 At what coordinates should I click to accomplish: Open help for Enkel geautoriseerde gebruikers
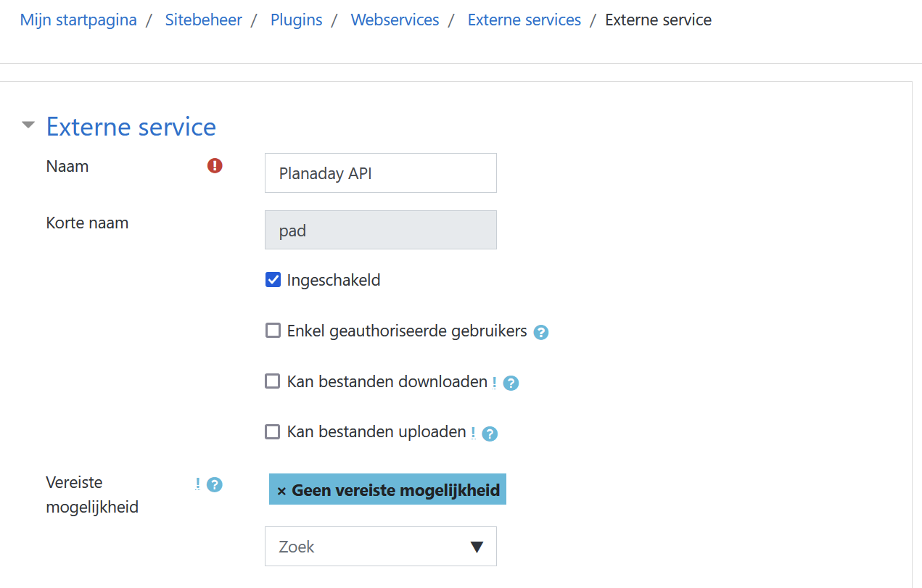(540, 332)
